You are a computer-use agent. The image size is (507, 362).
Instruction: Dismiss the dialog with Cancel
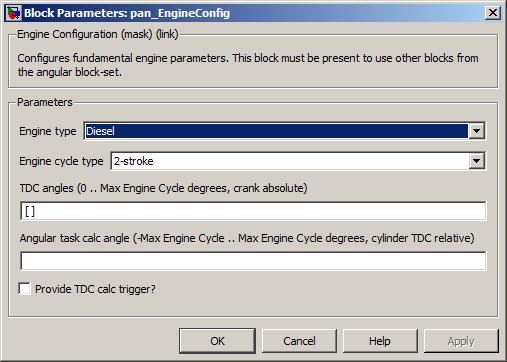(299, 341)
